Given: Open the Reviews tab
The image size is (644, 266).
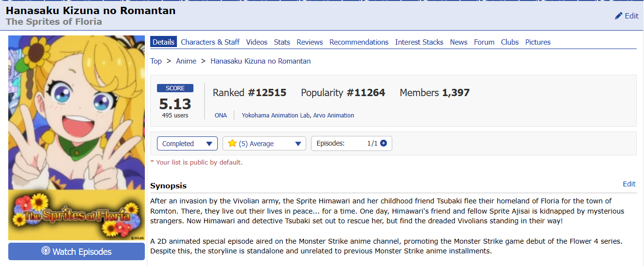Looking at the screenshot, I should point(310,42).
